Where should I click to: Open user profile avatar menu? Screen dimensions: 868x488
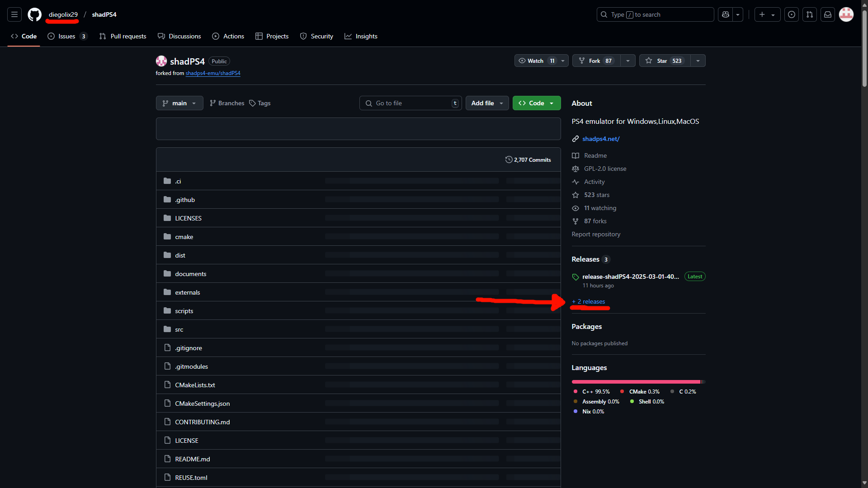[x=846, y=14]
